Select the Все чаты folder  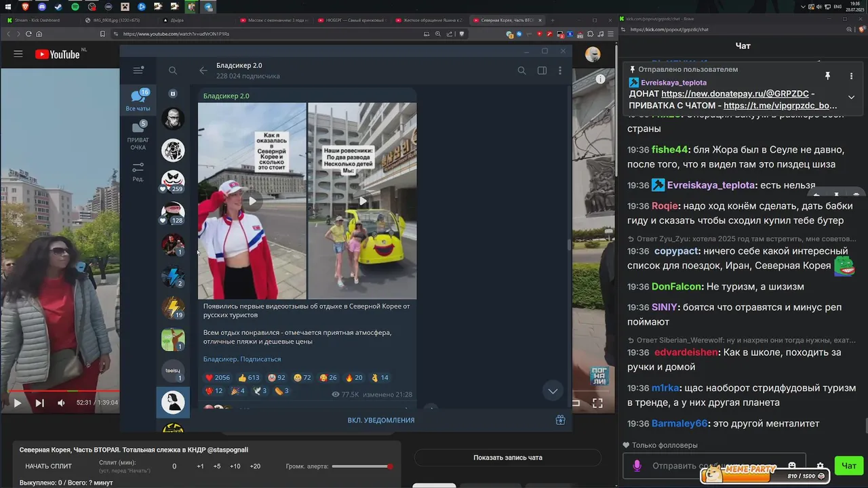point(138,100)
